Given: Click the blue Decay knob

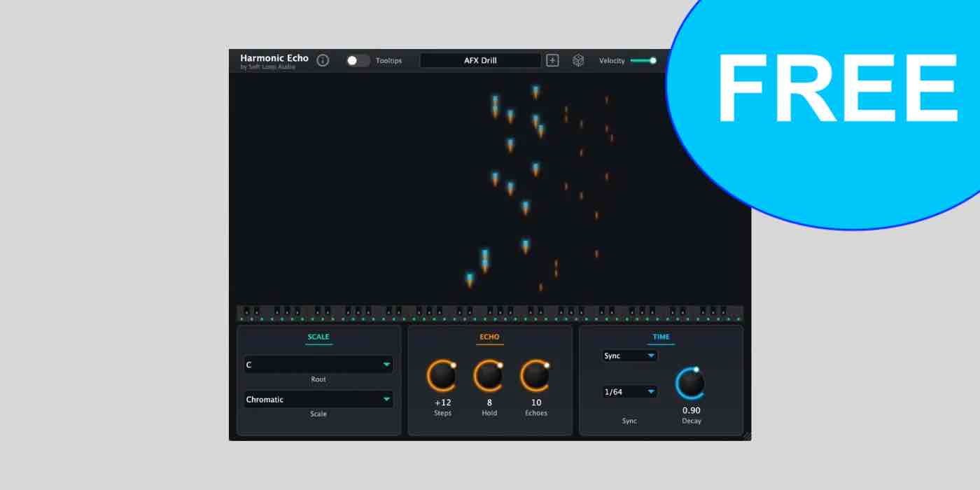Looking at the screenshot, I should [x=691, y=384].
